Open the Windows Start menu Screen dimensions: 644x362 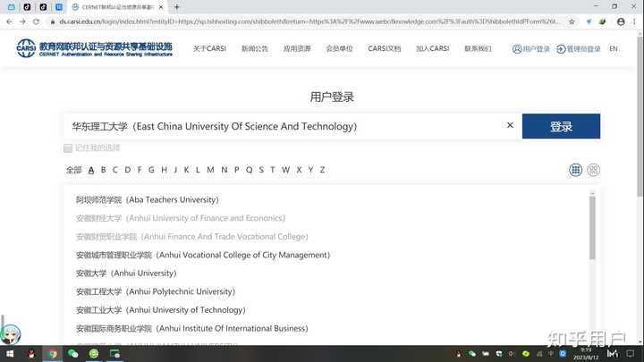click(10, 353)
